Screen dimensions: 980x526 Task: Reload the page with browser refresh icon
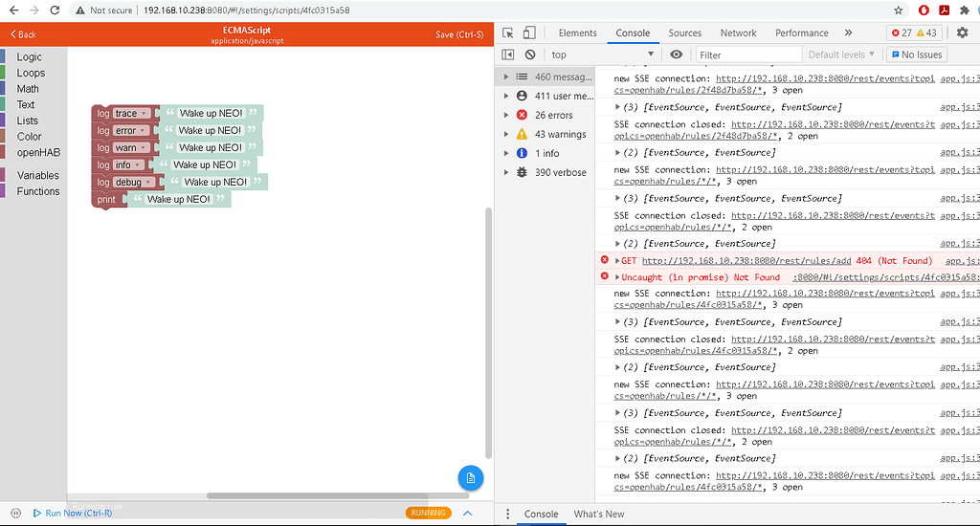(56, 10)
